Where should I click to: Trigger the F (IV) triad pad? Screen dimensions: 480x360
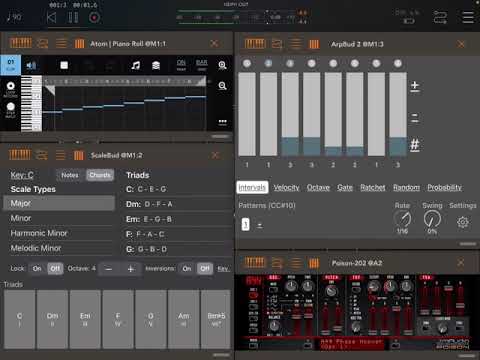[x=118, y=319]
